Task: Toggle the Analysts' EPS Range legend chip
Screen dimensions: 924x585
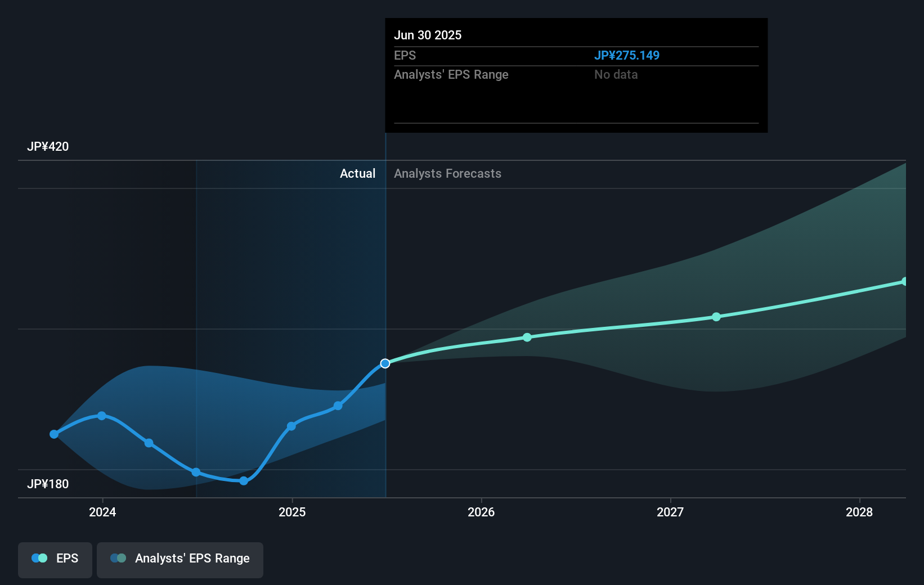Action: pyautogui.click(x=180, y=560)
